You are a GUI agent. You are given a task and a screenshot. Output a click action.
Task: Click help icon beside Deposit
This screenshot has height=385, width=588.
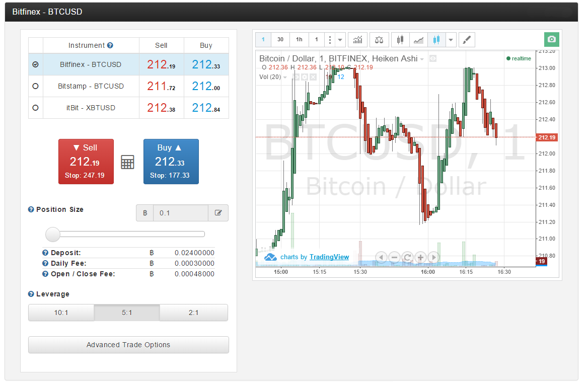[x=45, y=253]
